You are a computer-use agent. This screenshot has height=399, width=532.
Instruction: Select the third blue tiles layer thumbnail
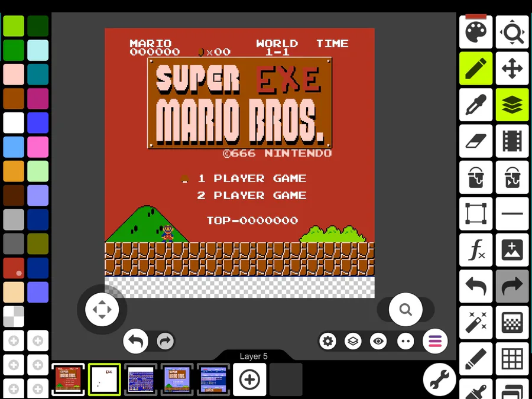click(x=141, y=379)
